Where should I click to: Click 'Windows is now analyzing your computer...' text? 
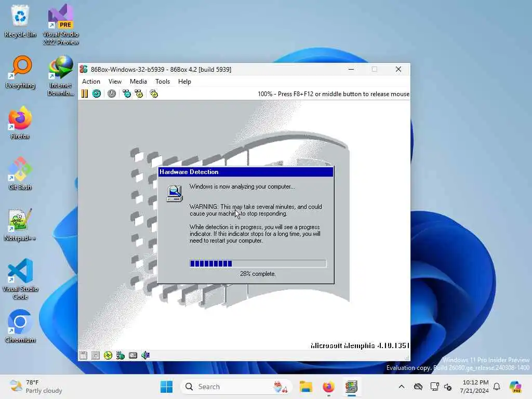(242, 187)
